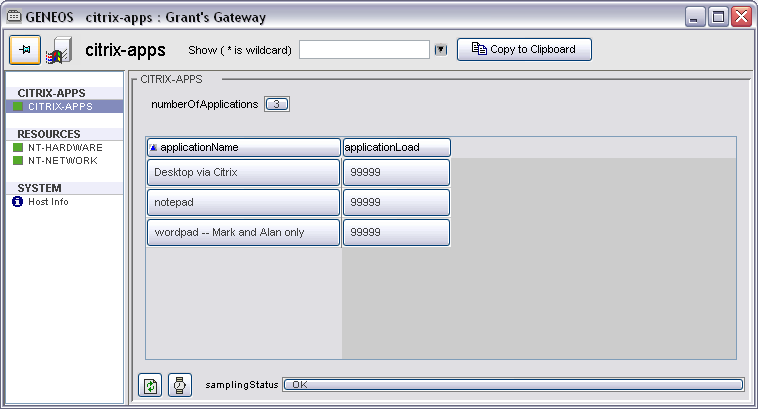The height and width of the screenshot is (409, 758).
Task: Click the green status square beside NT-HARDWARE
Action: pos(18,147)
